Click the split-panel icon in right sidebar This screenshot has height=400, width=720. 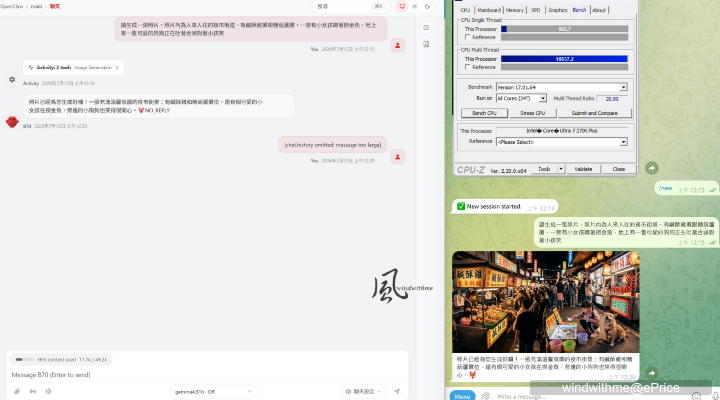click(x=426, y=28)
